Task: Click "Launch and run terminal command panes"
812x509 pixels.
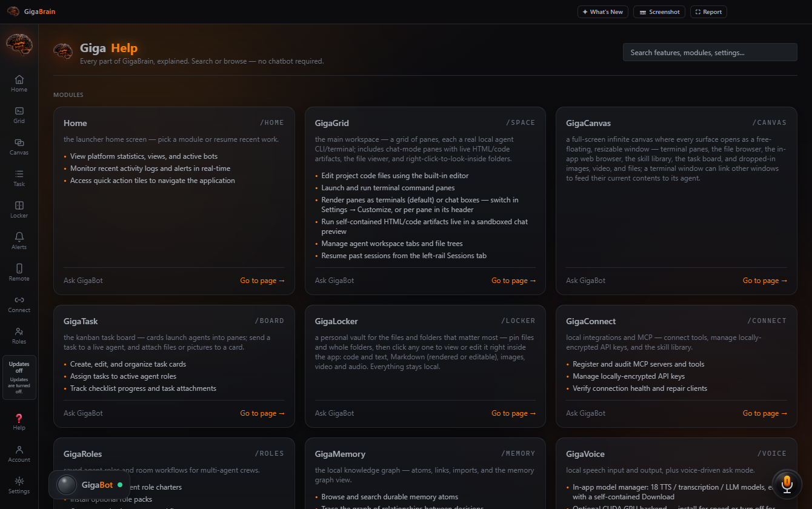Action: [x=388, y=188]
